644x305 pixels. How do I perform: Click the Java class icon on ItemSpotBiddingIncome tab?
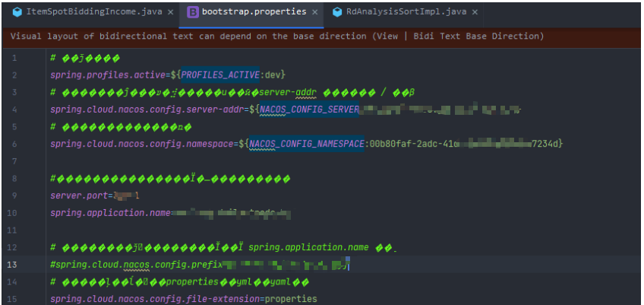tap(17, 12)
